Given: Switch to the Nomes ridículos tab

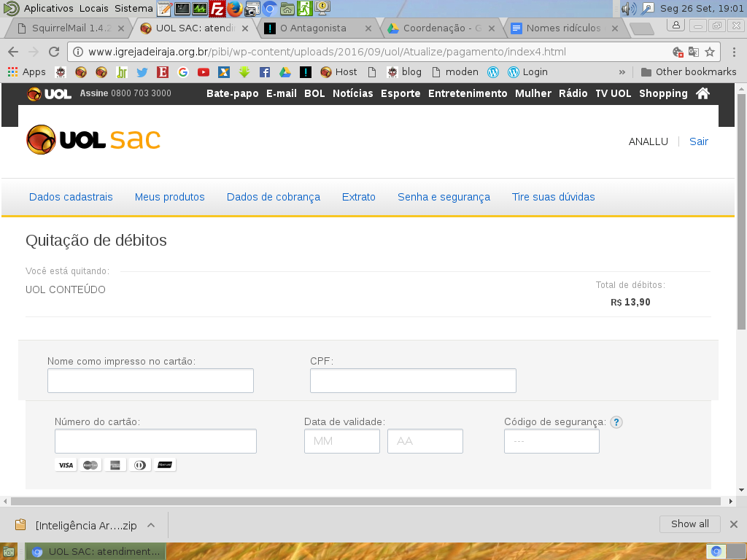Looking at the screenshot, I should tap(563, 28).
